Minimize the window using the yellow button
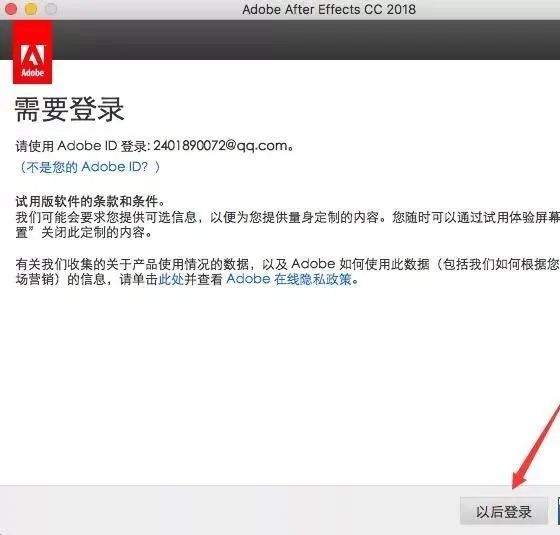Image resolution: width=560 pixels, height=535 pixels. (x=31, y=9)
